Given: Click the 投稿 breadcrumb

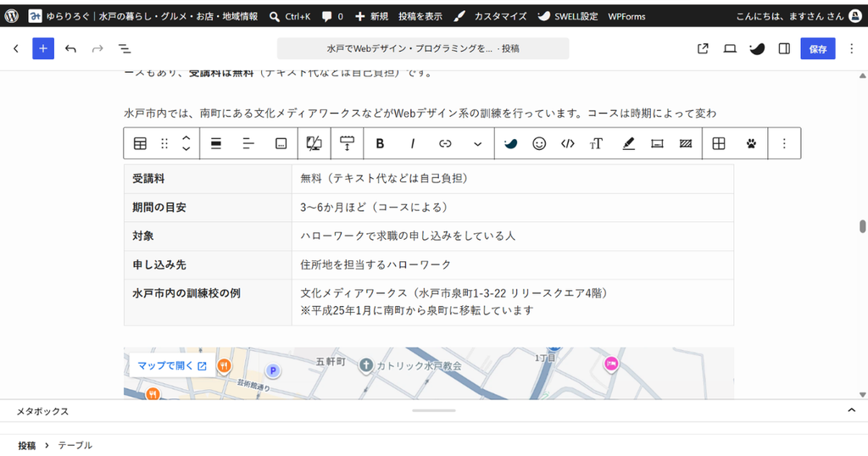Looking at the screenshot, I should tap(26, 446).
